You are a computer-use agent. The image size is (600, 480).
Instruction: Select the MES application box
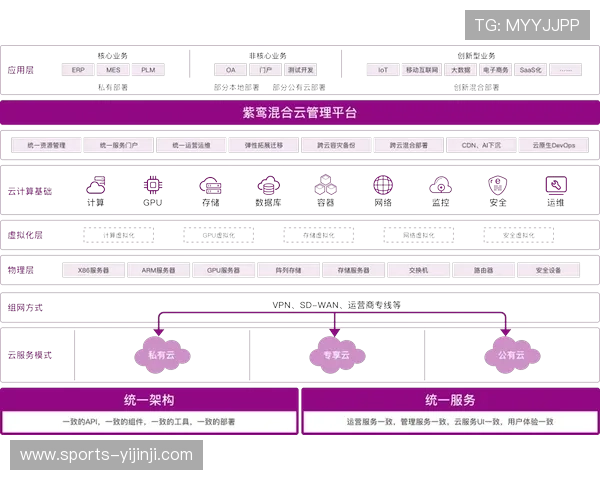(113, 70)
